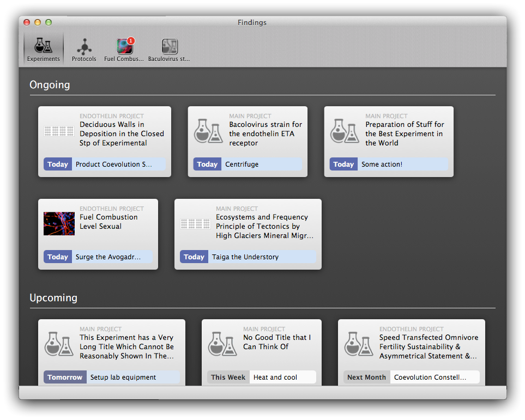The height and width of the screenshot is (420, 525).
Task: Open Fuel Combustion Level Sexual title
Action: [108, 222]
